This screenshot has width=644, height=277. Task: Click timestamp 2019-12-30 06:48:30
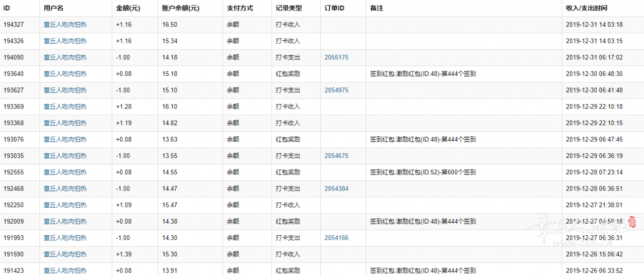[594, 74]
